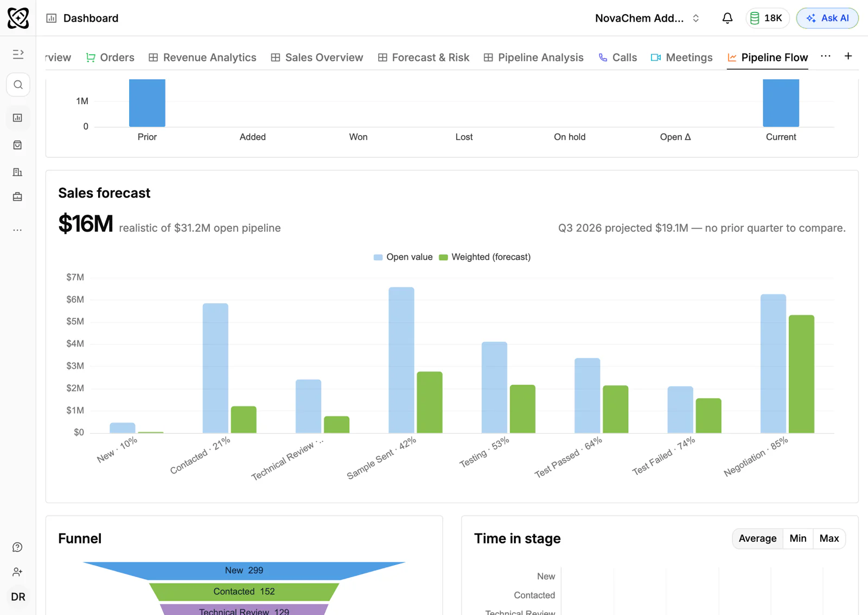
Task: Open the Meetings tab
Action: pos(682,57)
